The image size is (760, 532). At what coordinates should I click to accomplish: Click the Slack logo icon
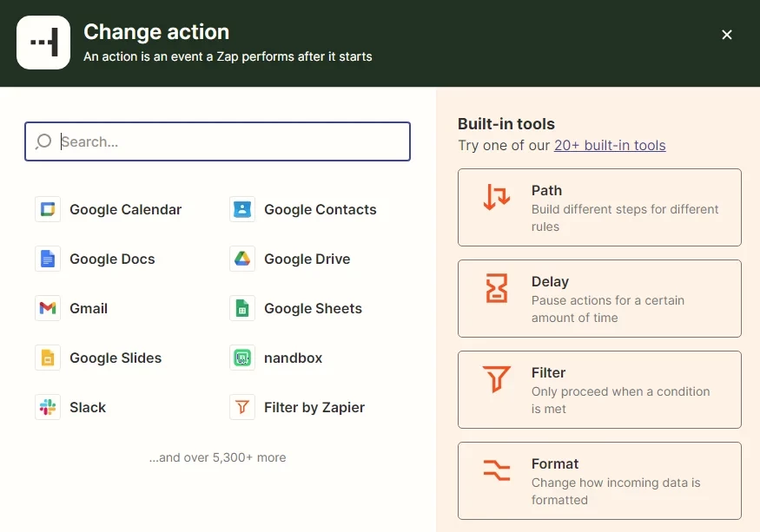[48, 407]
